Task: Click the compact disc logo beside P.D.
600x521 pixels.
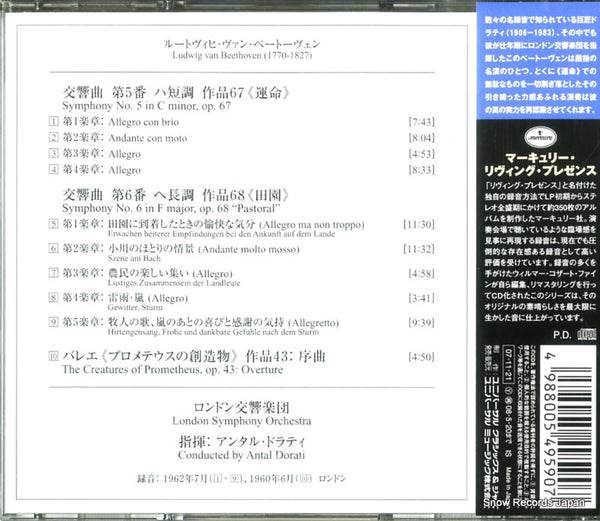Action: point(586,334)
